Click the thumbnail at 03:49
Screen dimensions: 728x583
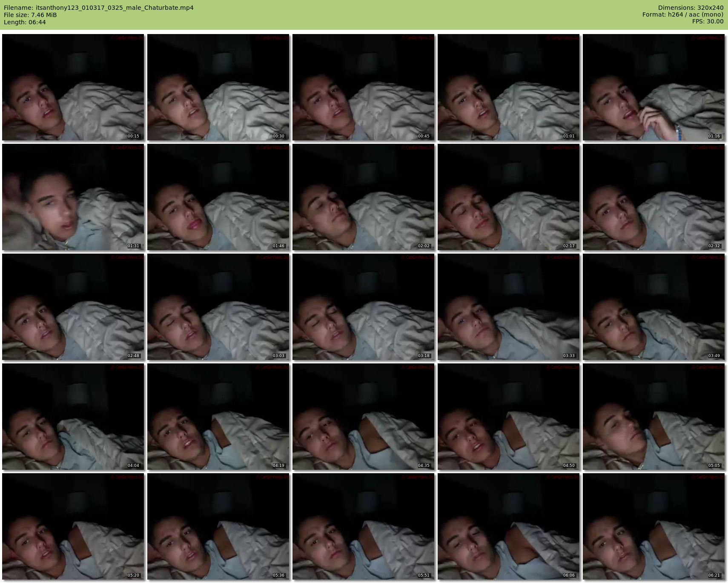(653, 307)
